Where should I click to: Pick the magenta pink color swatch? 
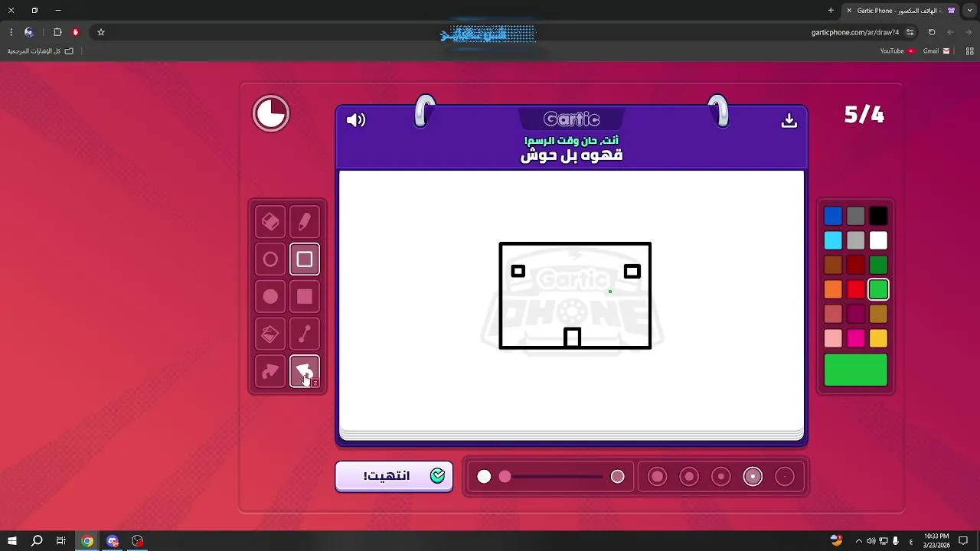[856, 338]
